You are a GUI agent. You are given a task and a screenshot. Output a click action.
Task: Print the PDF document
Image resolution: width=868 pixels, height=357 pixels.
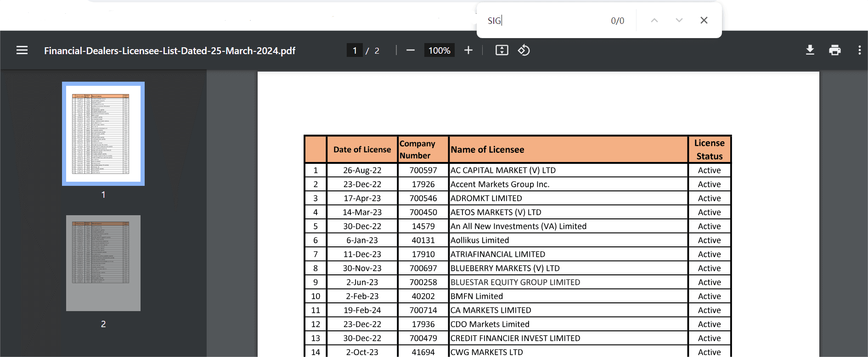[x=835, y=50]
